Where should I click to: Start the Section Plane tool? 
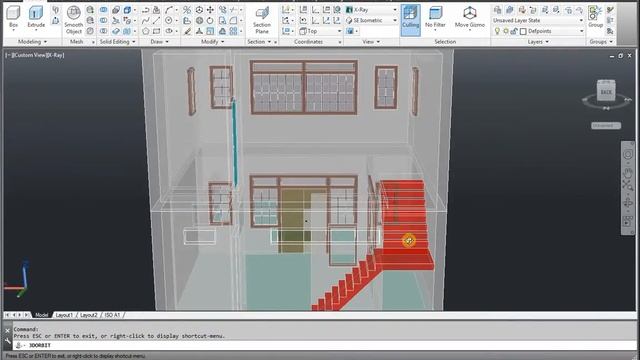click(x=262, y=20)
